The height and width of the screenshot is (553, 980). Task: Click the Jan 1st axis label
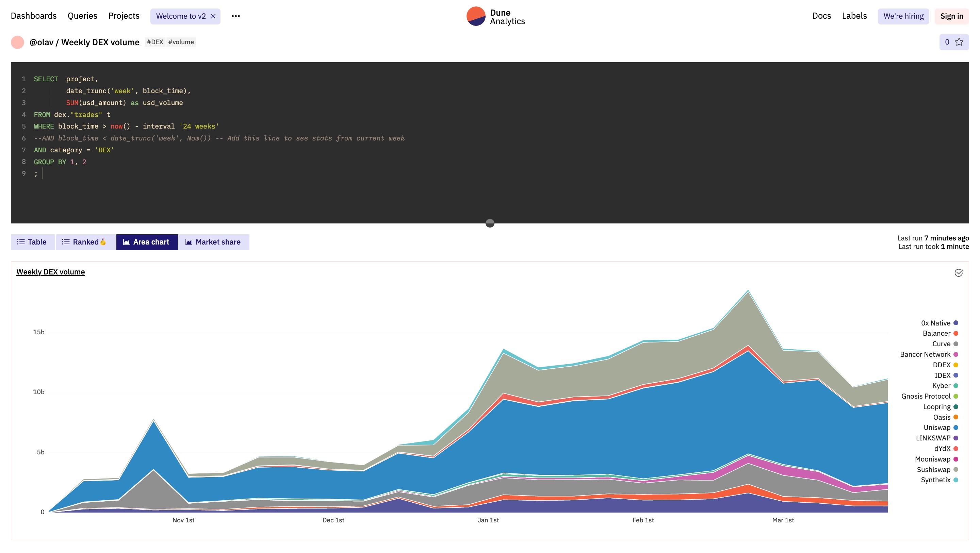(488, 520)
